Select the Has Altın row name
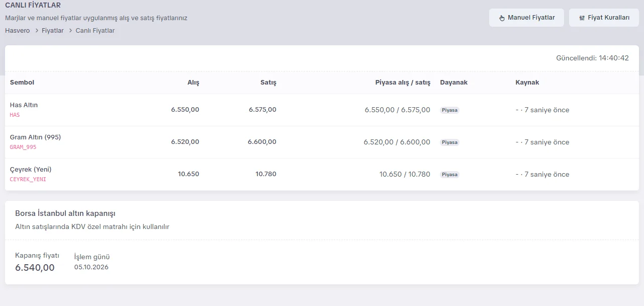 [24, 105]
